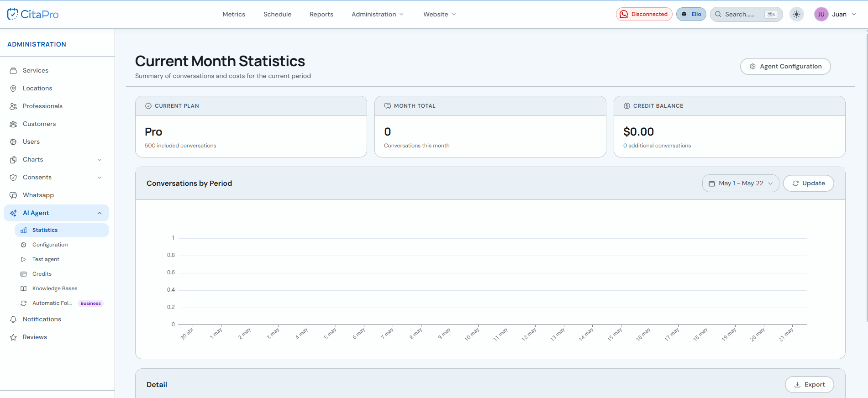Click the calendar icon in date selector
Screen dimensions: 868x398
712,183
